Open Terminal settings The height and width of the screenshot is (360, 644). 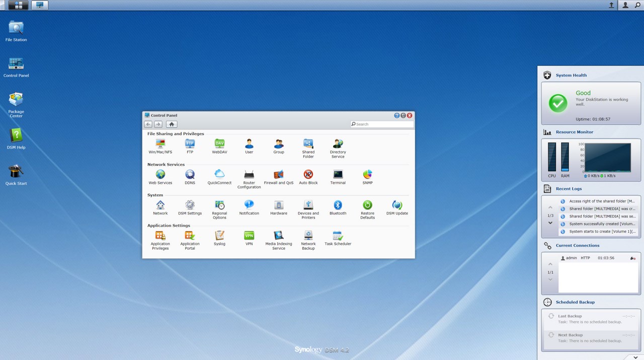(x=338, y=177)
